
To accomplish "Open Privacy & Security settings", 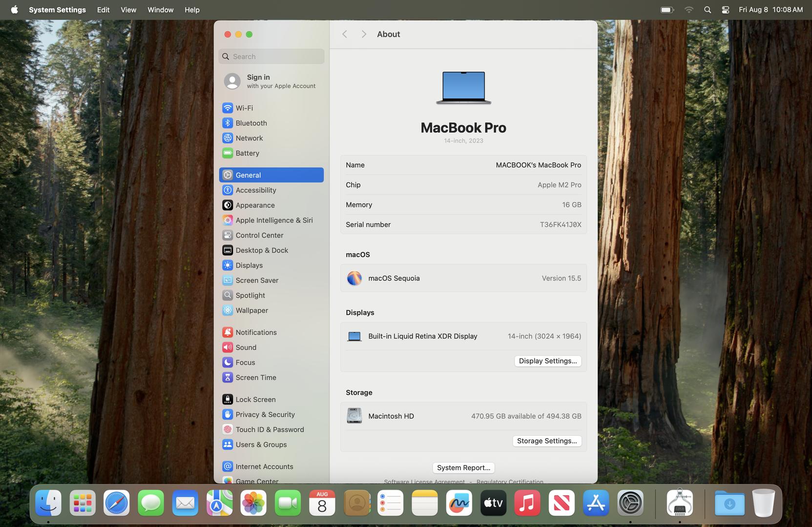I will [x=271, y=415].
